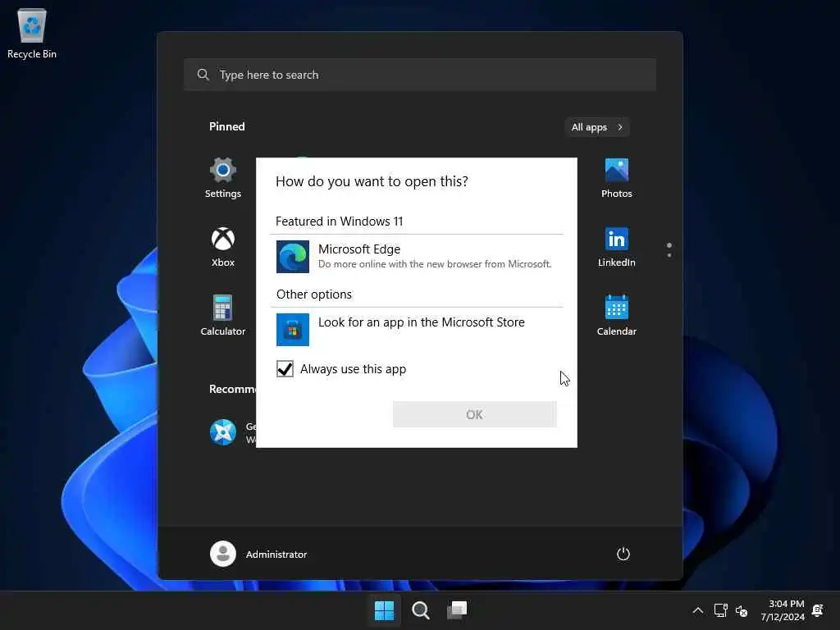Image resolution: width=840 pixels, height=630 pixels.
Task: Click the Administrator user avatar
Action: pyautogui.click(x=223, y=554)
